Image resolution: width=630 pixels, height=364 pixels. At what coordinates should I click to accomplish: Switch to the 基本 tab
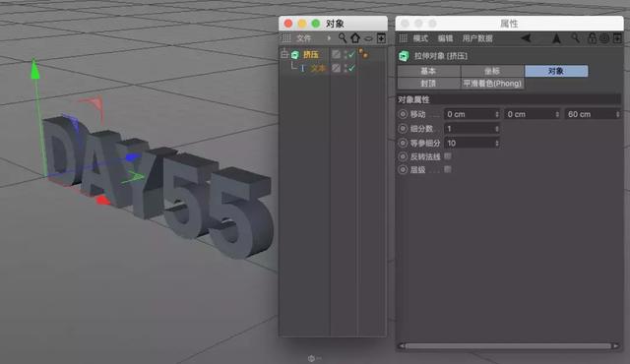[428, 71]
